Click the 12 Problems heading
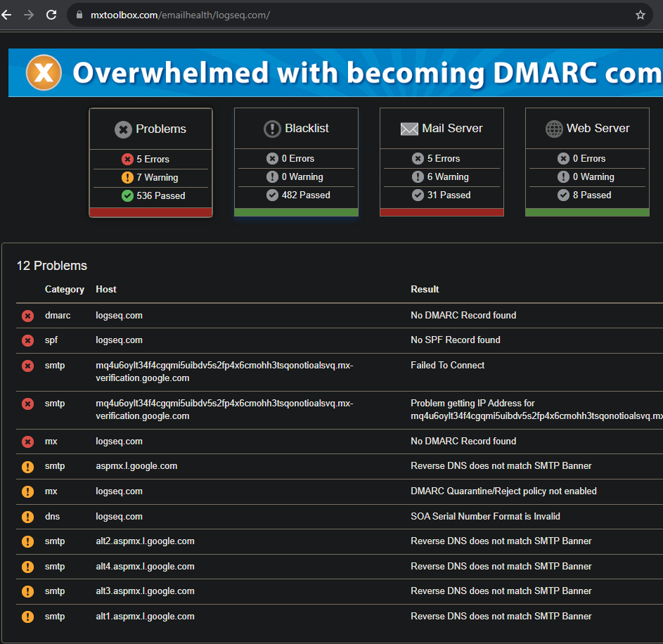 (51, 266)
